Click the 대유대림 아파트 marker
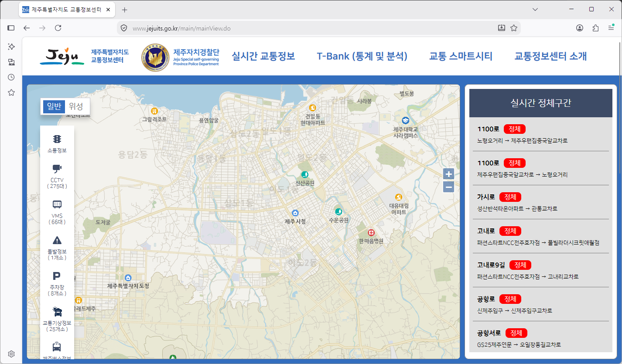 click(x=398, y=197)
